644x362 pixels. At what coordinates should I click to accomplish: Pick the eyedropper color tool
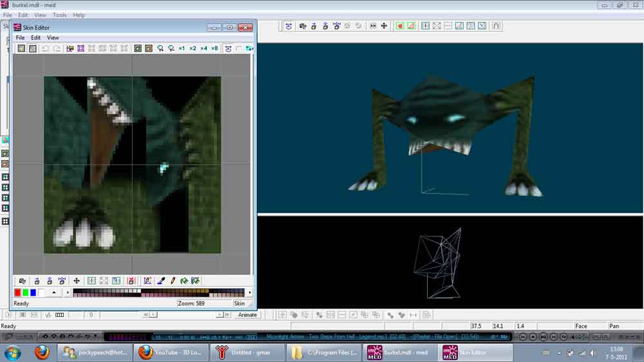[161, 281]
